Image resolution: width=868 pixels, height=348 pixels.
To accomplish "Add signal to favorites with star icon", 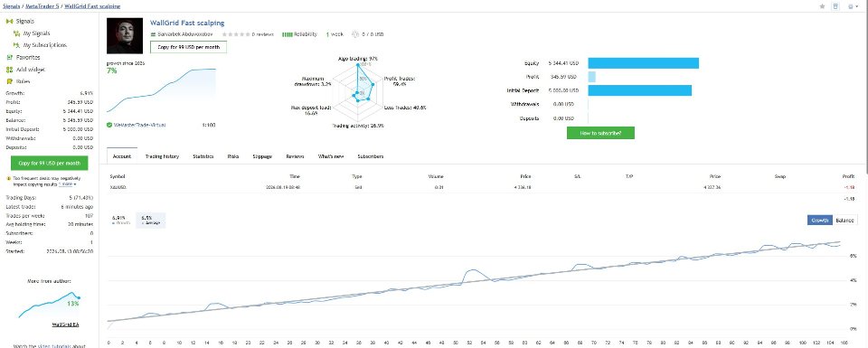I will pos(822,6).
